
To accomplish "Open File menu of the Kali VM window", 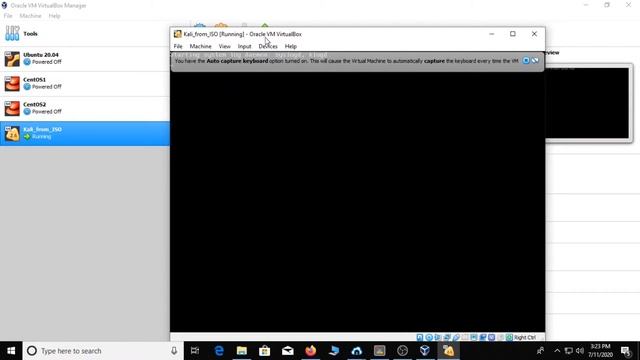I will click(178, 46).
